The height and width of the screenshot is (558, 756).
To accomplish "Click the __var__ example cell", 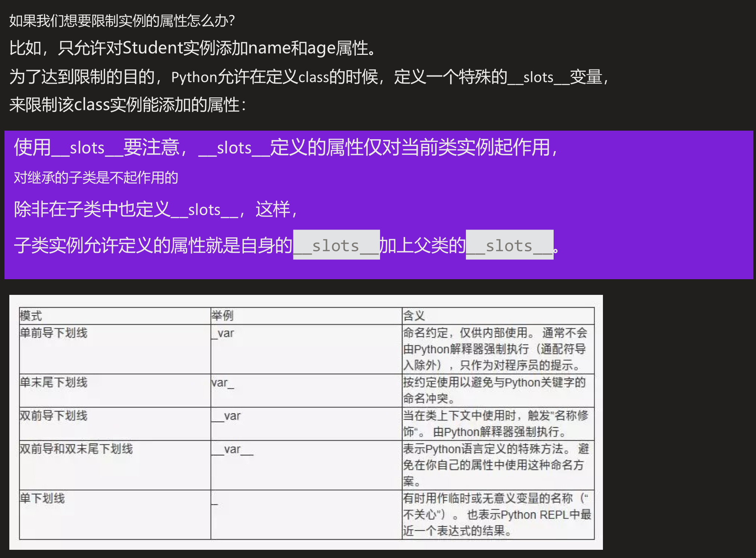I will [232, 449].
